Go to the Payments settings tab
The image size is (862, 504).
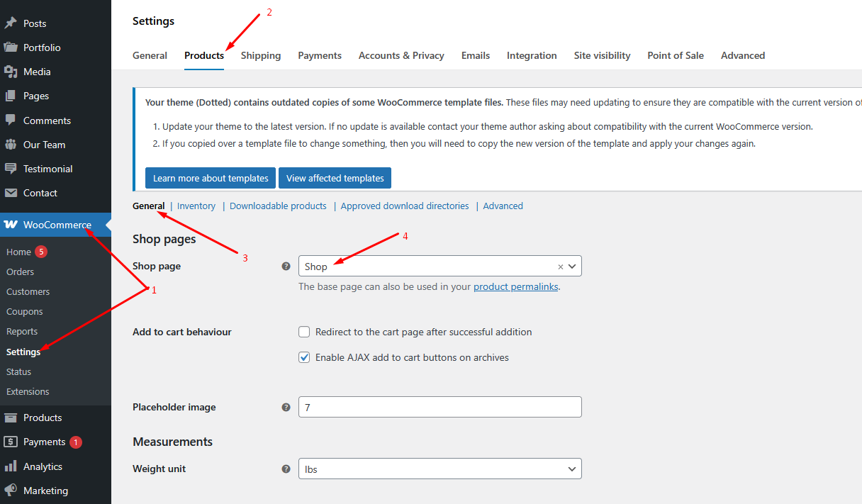pyautogui.click(x=320, y=55)
